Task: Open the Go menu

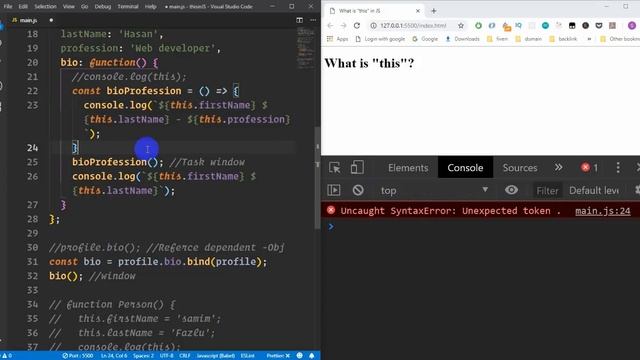Action: tap(84, 7)
